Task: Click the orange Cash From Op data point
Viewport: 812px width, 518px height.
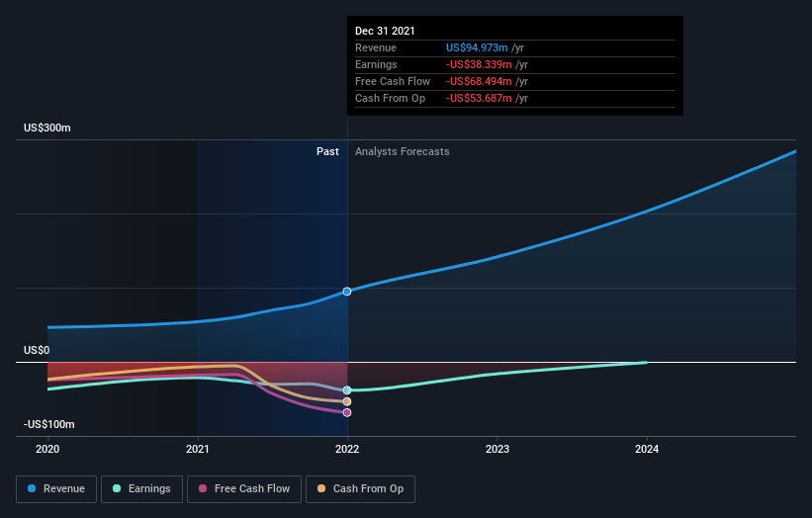Action: (x=347, y=401)
